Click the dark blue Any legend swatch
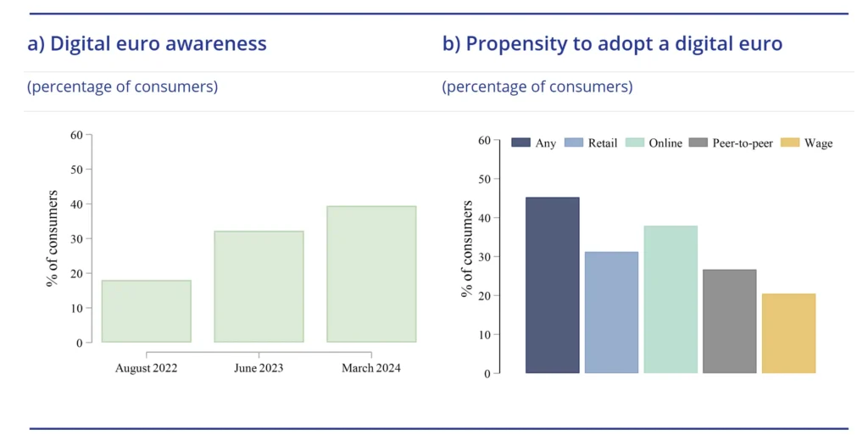This screenshot has width=868, height=441. tap(520, 142)
